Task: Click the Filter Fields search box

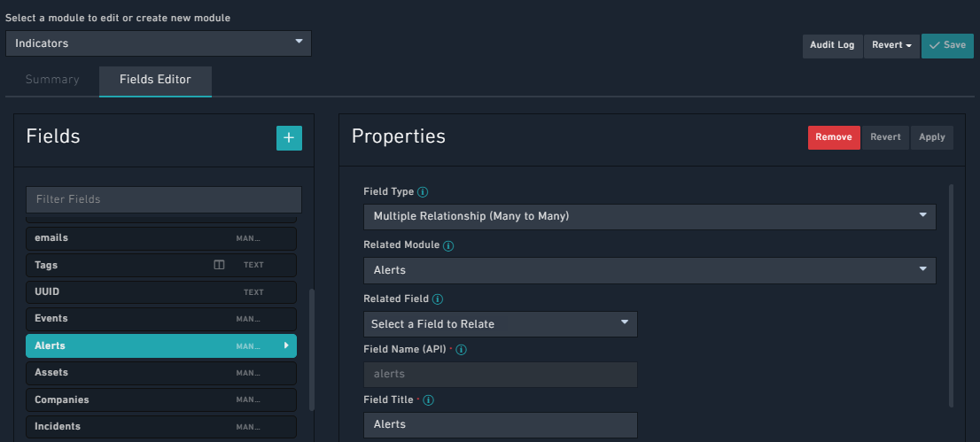Action: pos(164,199)
